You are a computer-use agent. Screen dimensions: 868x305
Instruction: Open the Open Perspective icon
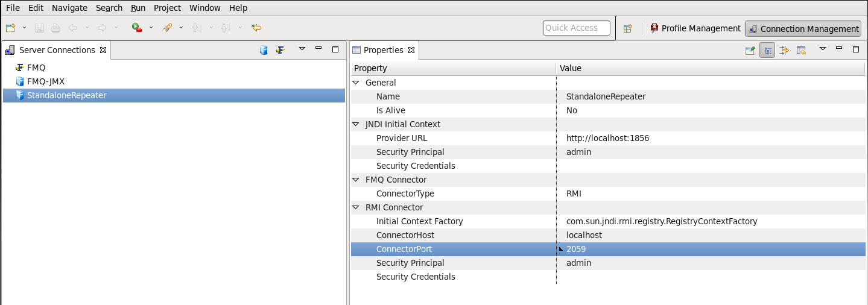coord(627,28)
